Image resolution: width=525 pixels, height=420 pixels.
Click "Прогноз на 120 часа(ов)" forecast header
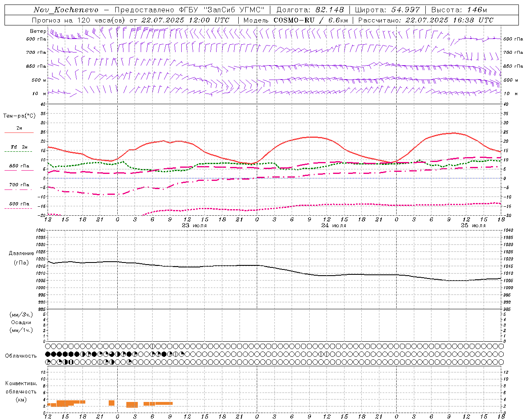tap(79, 20)
